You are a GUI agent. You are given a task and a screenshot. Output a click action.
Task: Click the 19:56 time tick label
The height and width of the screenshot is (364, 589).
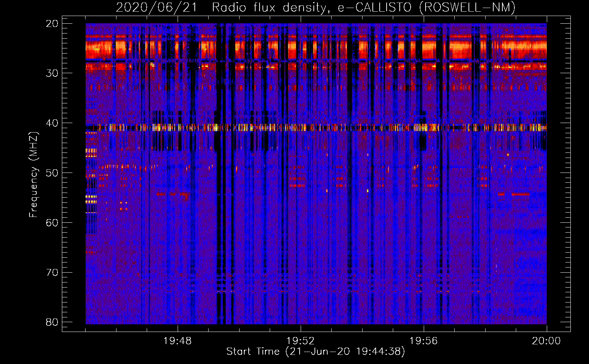423,341
